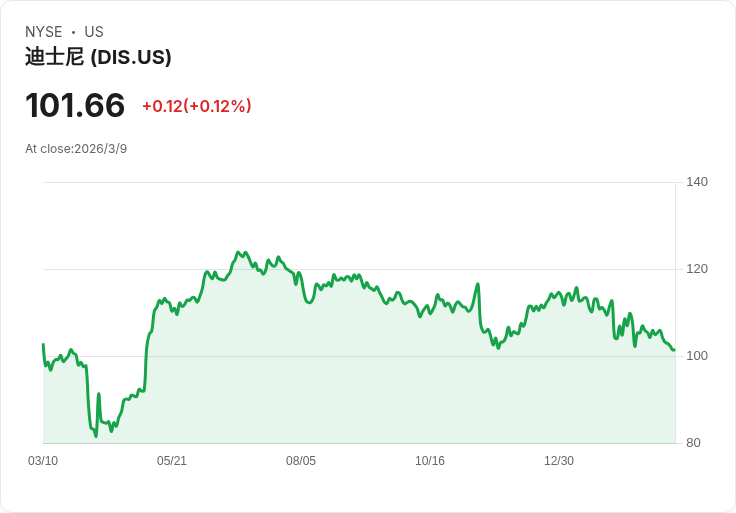Click the 10/16 date on x-axis
The image size is (736, 513).
point(430,461)
